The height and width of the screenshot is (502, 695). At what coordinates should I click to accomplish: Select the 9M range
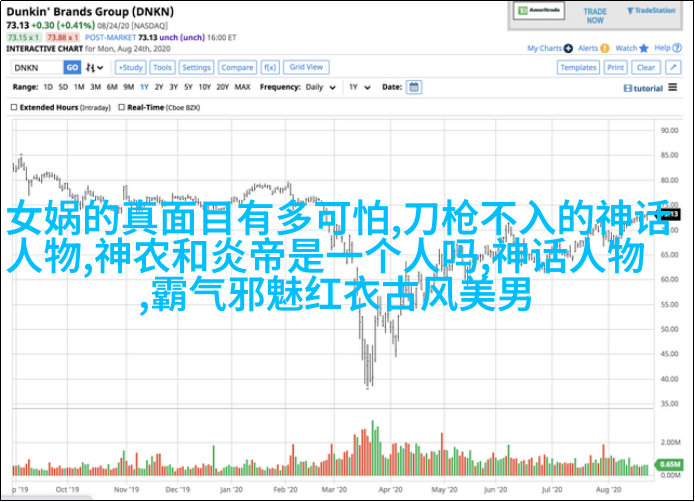(x=129, y=87)
